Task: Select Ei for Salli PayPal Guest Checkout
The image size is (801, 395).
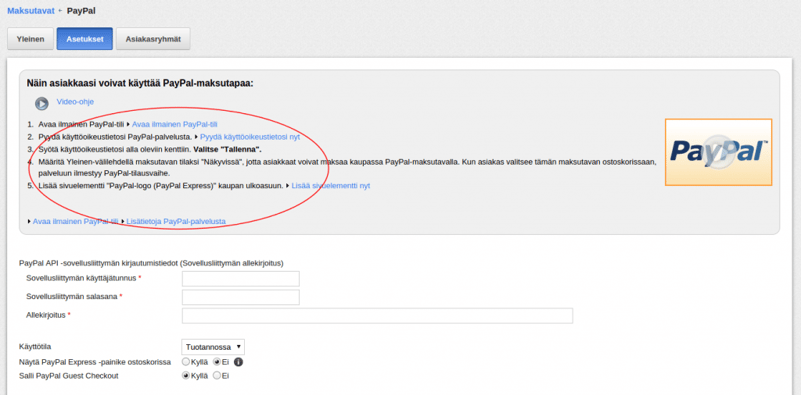Action: tap(217, 376)
